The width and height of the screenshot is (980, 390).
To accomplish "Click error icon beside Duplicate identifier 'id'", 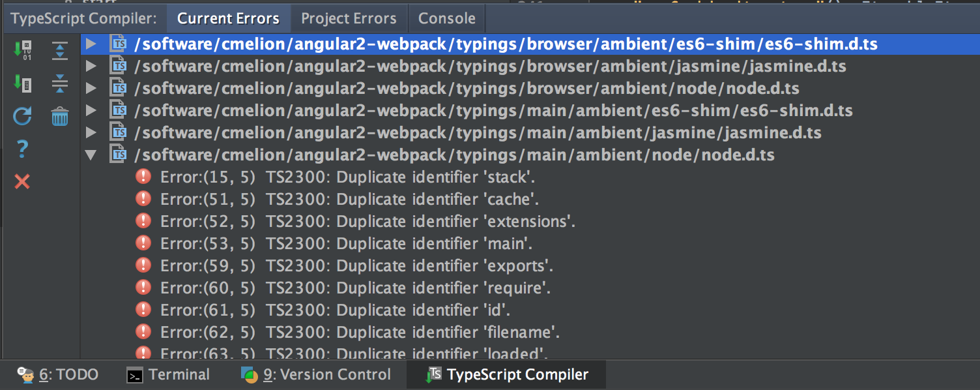I will [143, 310].
